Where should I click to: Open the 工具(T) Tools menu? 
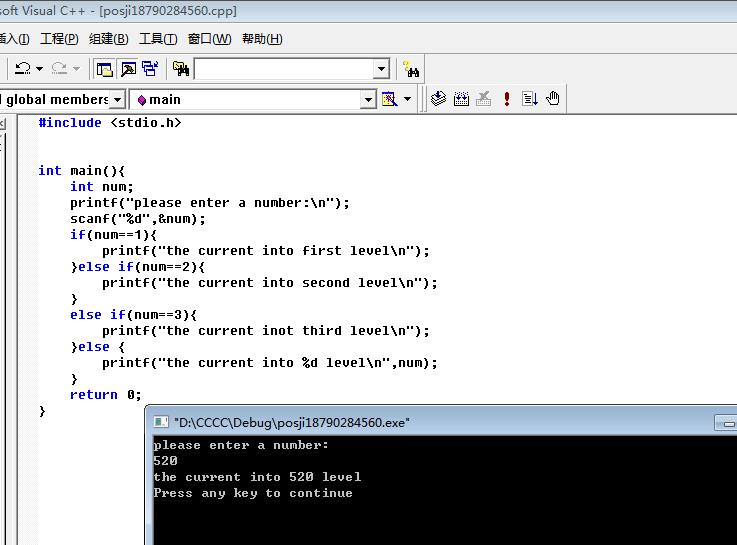(158, 39)
